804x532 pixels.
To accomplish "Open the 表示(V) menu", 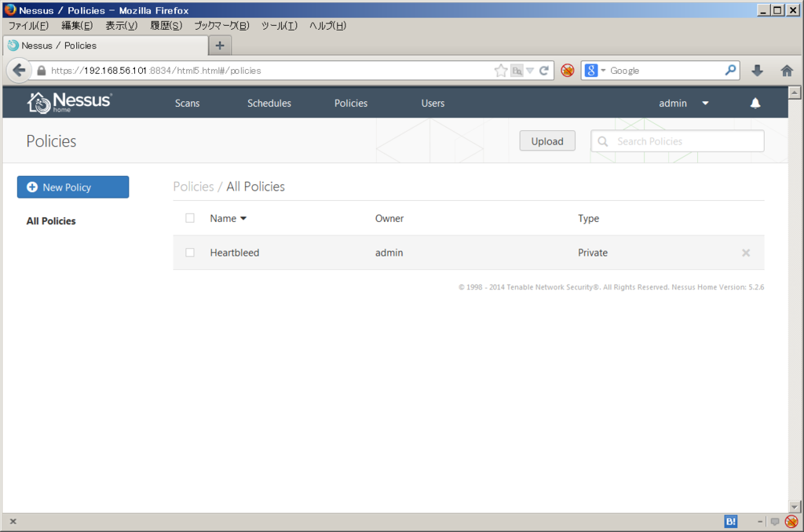I will pos(122,26).
